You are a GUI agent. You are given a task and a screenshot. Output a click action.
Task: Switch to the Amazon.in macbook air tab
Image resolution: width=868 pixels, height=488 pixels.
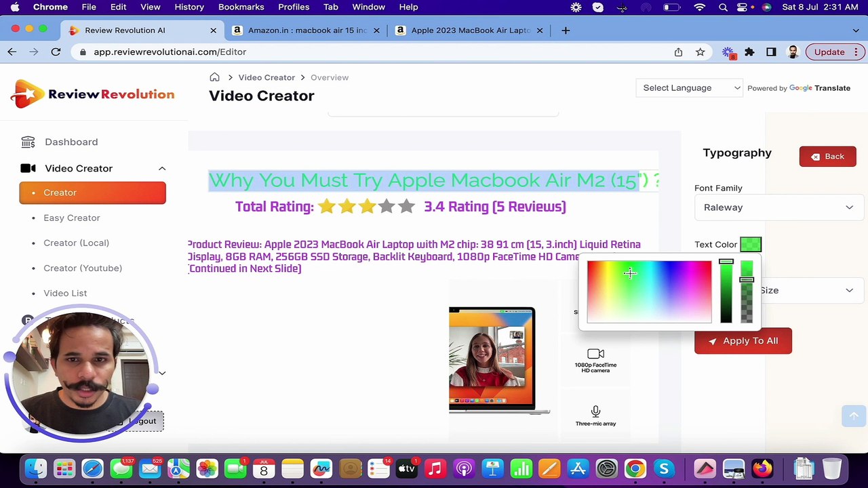[x=307, y=30]
